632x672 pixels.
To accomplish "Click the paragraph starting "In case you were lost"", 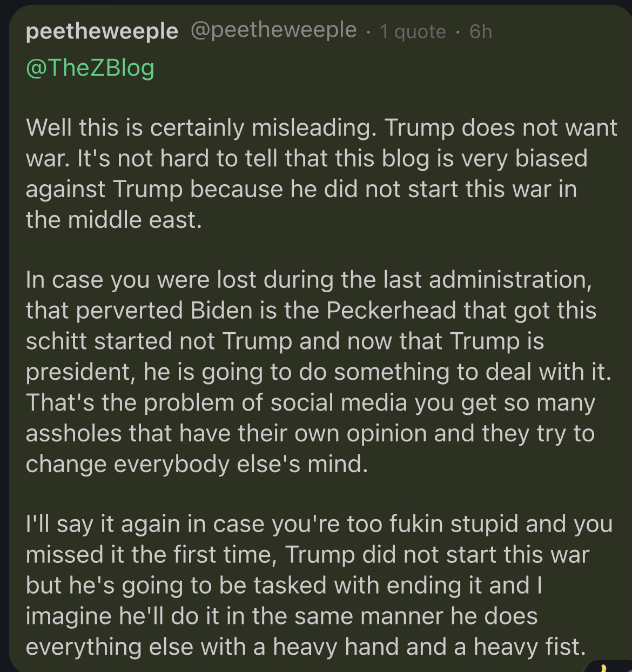I will pos(318,372).
